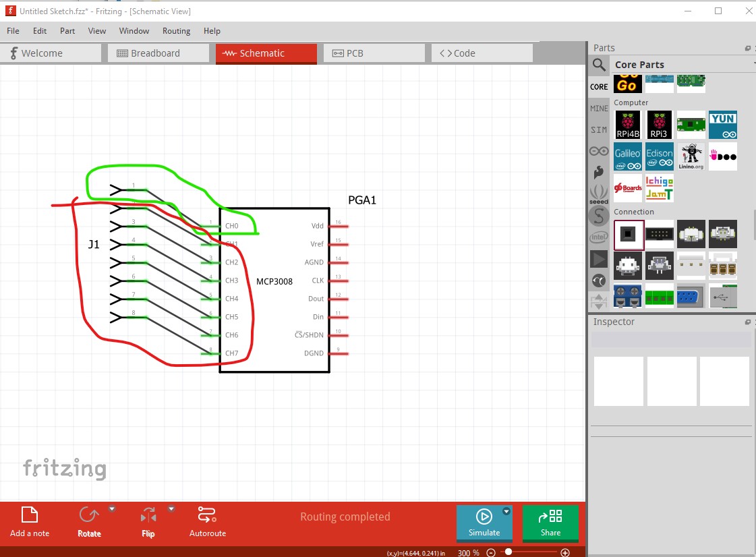
Task: Switch to the Welcome tab
Action: [51, 53]
